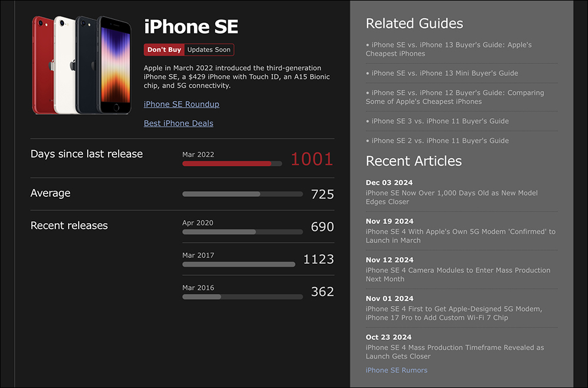Click the Don't Buy status badge
This screenshot has width=588, height=388.
(164, 49)
